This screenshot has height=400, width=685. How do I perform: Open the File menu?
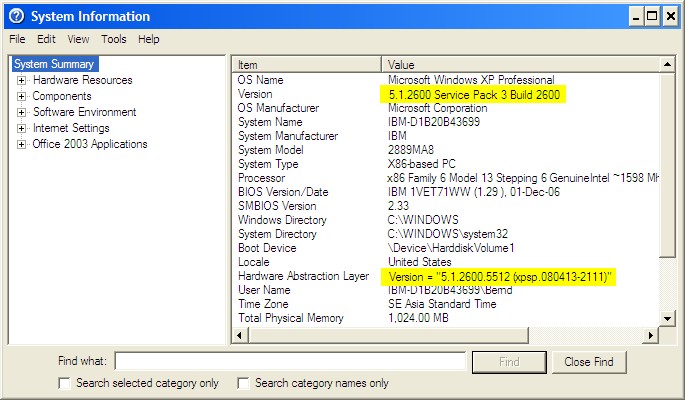(x=17, y=39)
